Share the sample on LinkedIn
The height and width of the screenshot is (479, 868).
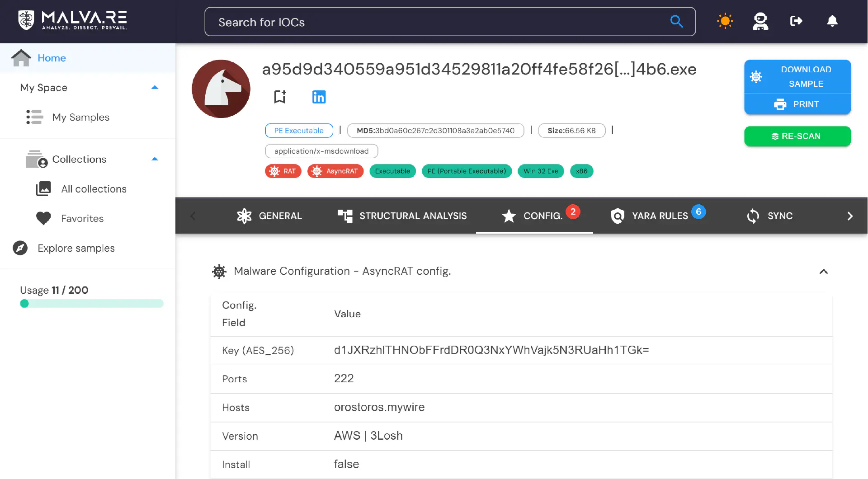[319, 97]
